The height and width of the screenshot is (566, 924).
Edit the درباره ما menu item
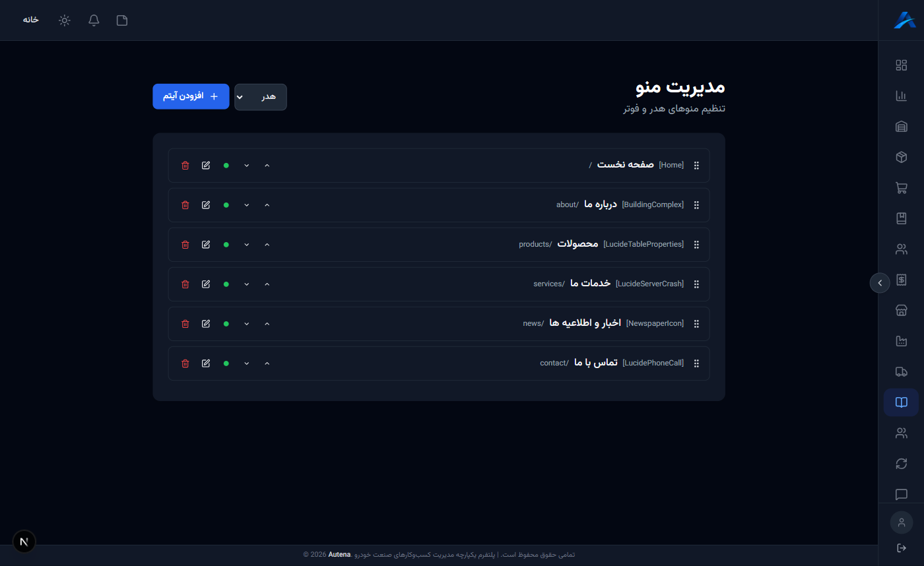pos(206,205)
